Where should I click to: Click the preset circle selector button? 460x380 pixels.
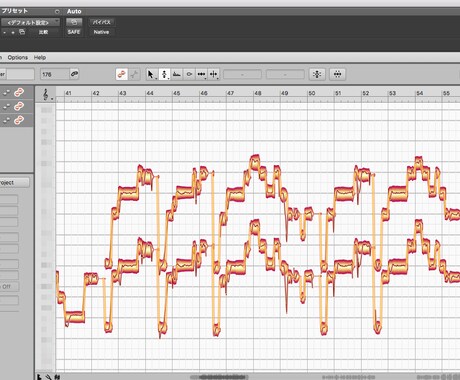[x=57, y=12]
